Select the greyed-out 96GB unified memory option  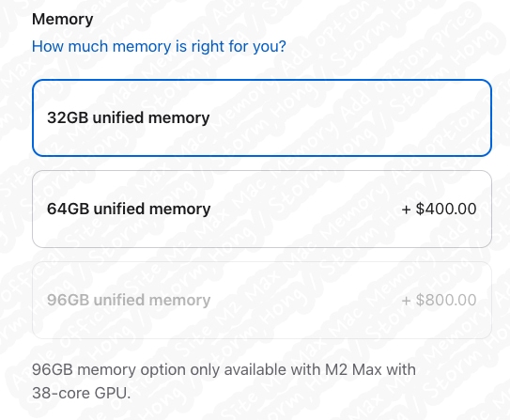point(262,300)
